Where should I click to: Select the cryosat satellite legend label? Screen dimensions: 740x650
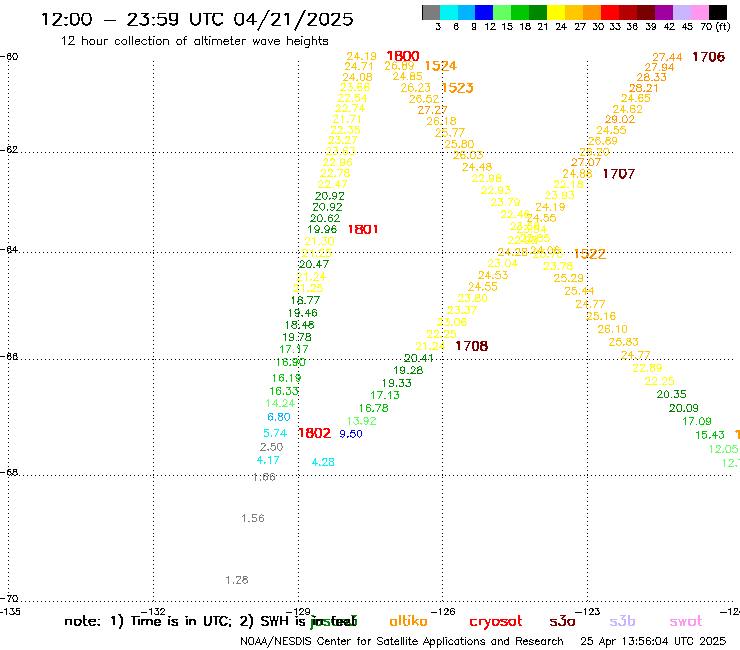coord(496,622)
